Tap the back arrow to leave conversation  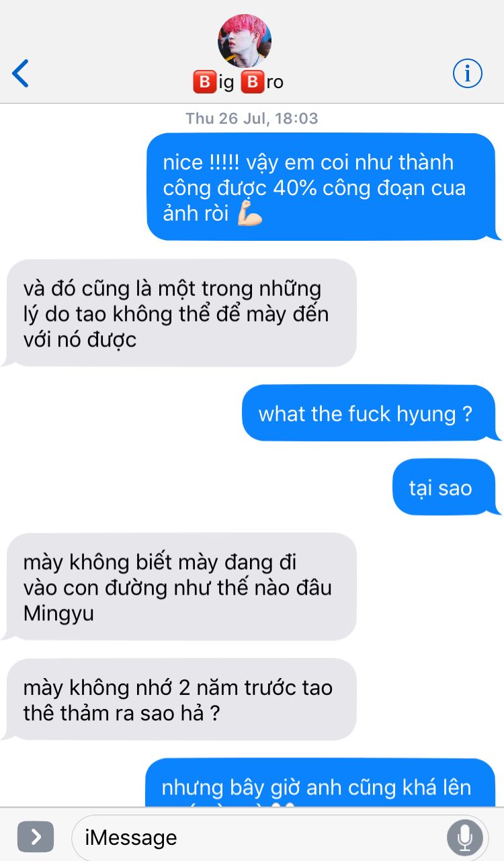pos(21,73)
